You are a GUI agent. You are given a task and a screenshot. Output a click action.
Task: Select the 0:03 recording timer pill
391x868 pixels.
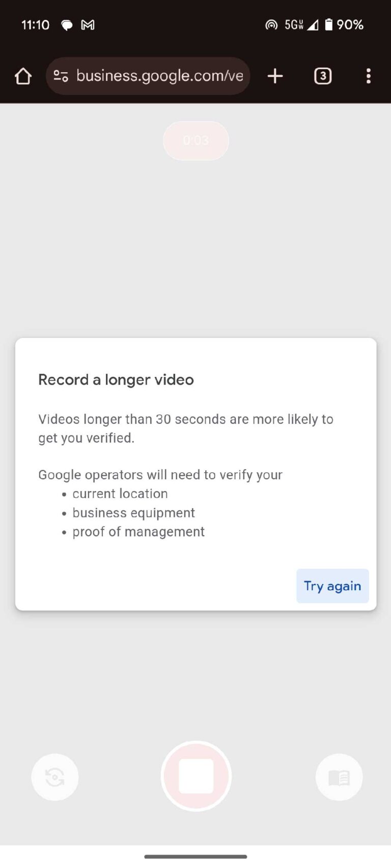click(196, 141)
